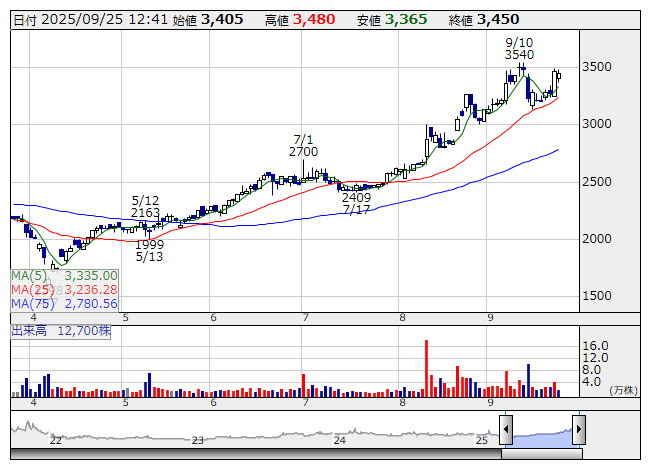Click the 9/10 3540 high annotation
Screen dimensions: 653x470
519,48
